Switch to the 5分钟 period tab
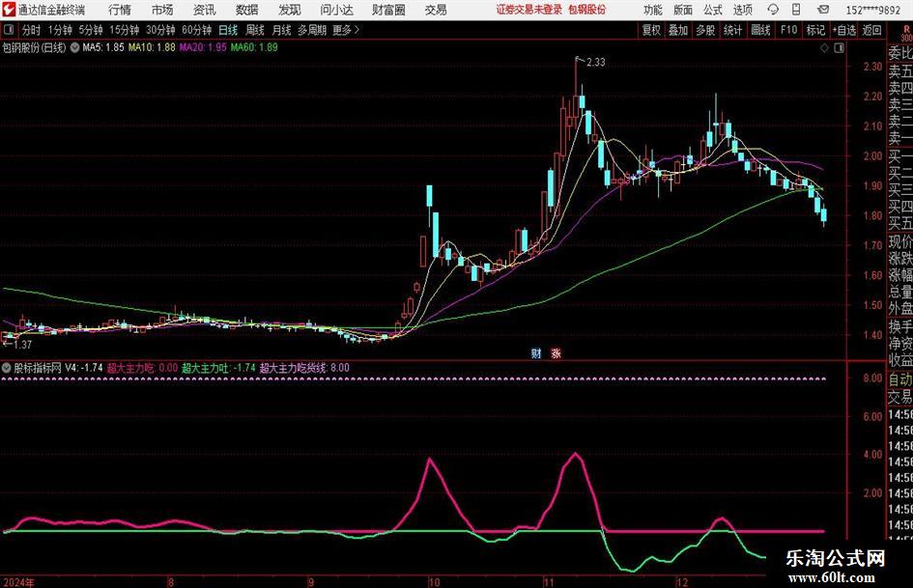This screenshot has height=588, width=913. (x=90, y=30)
